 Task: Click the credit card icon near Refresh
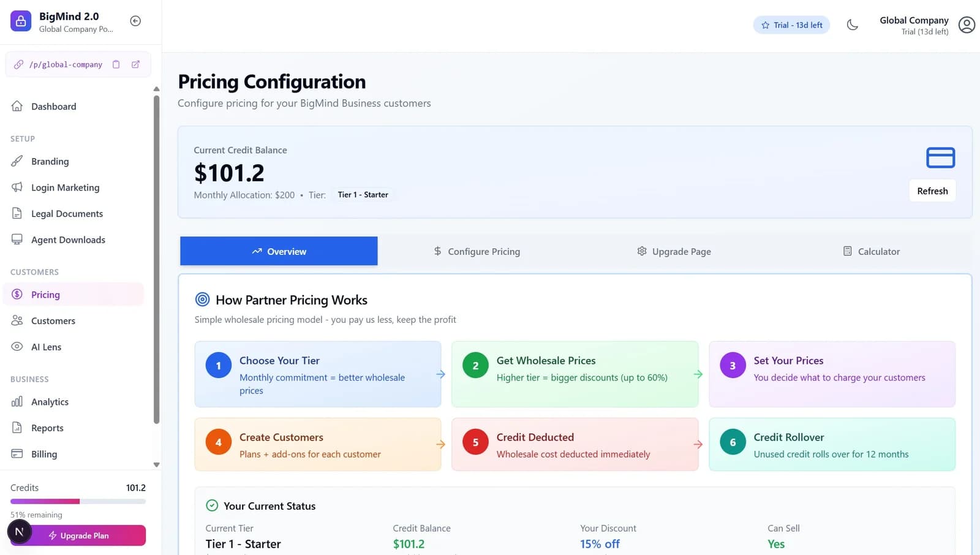(940, 157)
